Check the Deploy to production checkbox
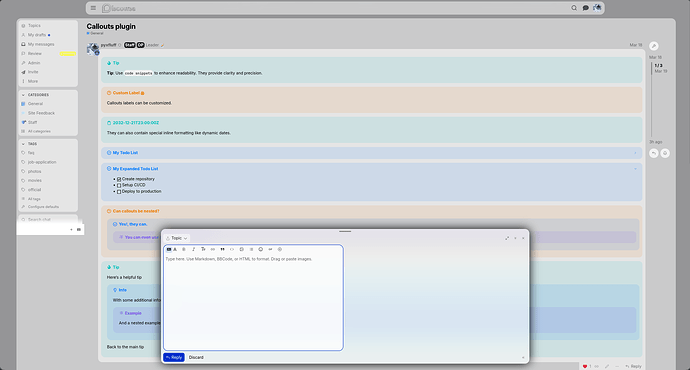 tap(119, 191)
